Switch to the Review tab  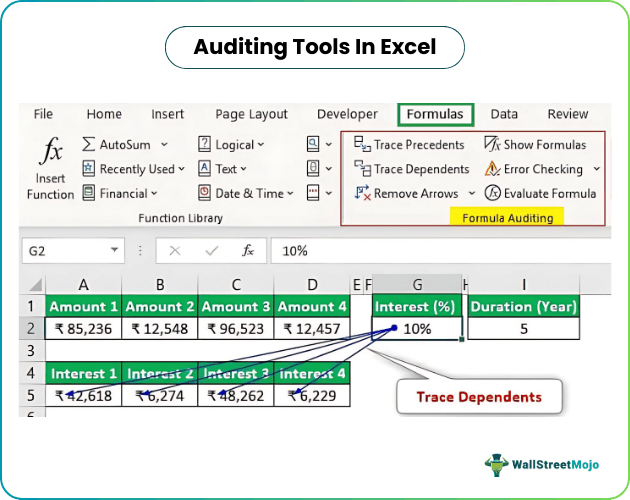(x=568, y=114)
